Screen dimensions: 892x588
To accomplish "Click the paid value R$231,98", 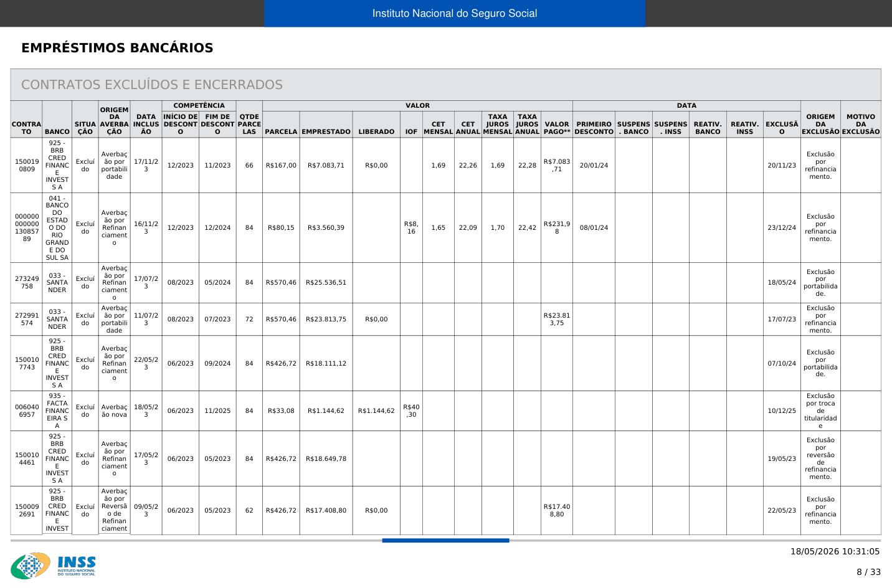I will [557, 227].
